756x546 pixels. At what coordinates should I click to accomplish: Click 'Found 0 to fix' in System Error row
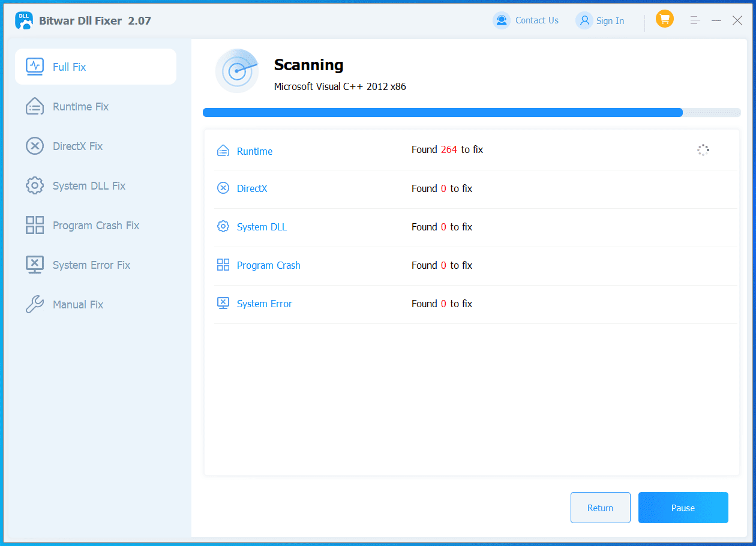442,304
